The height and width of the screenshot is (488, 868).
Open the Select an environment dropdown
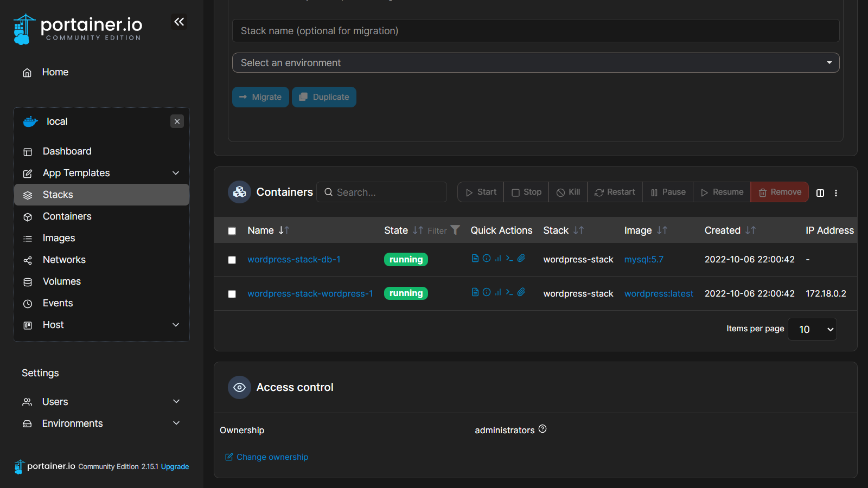535,63
